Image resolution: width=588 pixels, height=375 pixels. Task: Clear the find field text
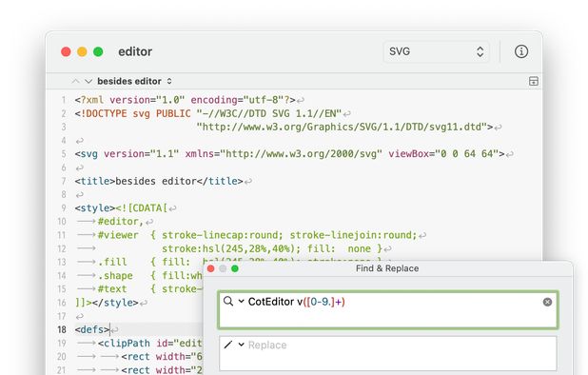tap(547, 302)
